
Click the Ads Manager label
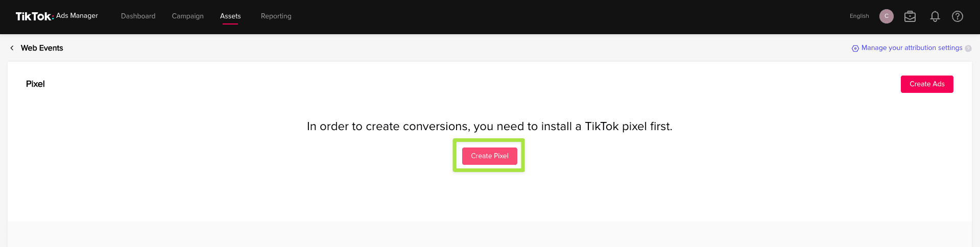point(77,16)
